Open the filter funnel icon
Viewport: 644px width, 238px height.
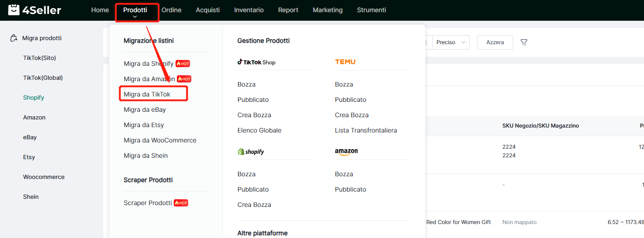point(524,42)
